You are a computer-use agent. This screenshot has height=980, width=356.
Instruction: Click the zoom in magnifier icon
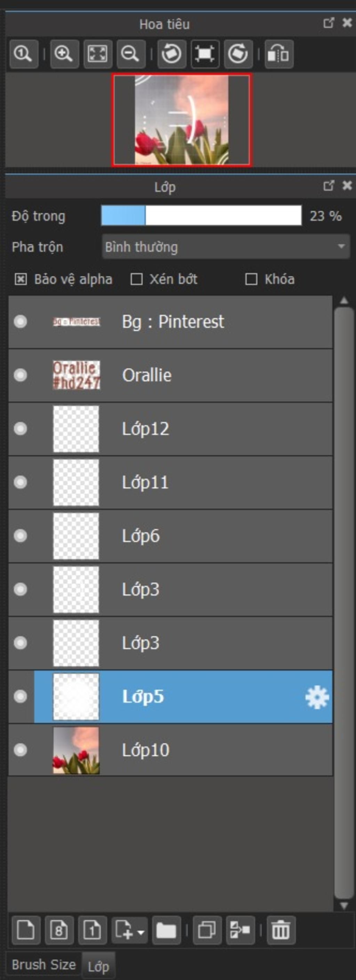[x=64, y=53]
